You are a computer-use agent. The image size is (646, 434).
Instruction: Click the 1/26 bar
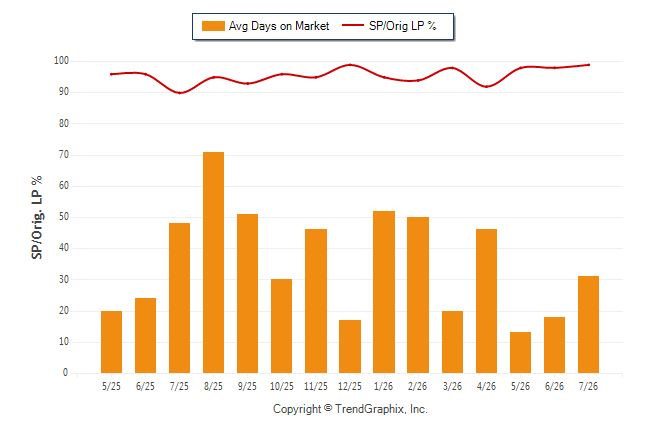[384, 292]
